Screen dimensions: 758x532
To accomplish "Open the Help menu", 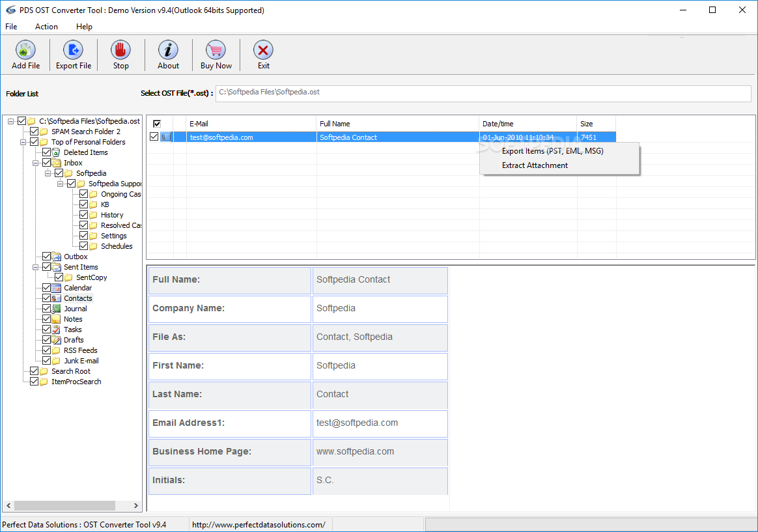I will (x=84, y=27).
